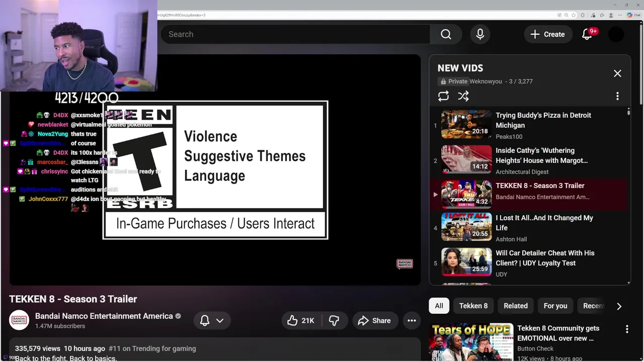
Task: Open options for Tekken 8 Community video
Action: coord(627,329)
